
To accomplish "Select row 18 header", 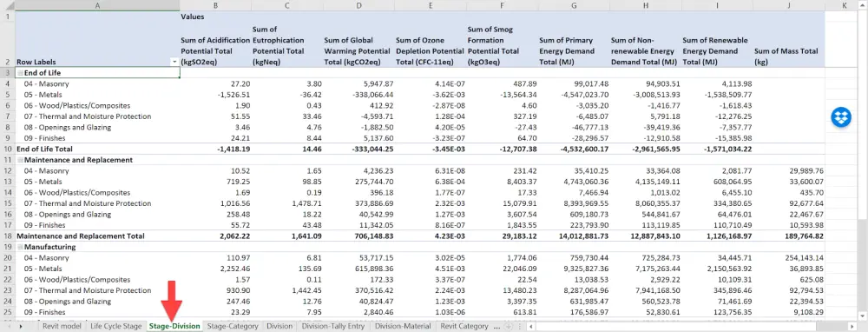I will 8,236.
